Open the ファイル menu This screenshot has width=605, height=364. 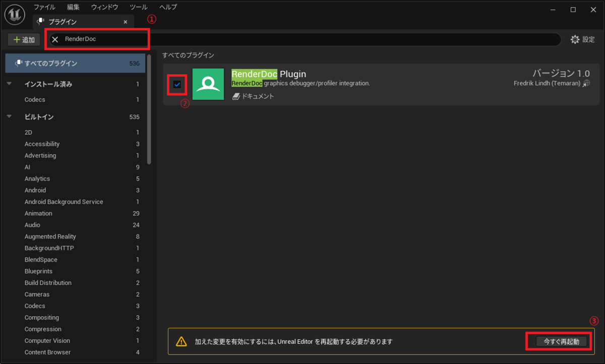pos(44,7)
